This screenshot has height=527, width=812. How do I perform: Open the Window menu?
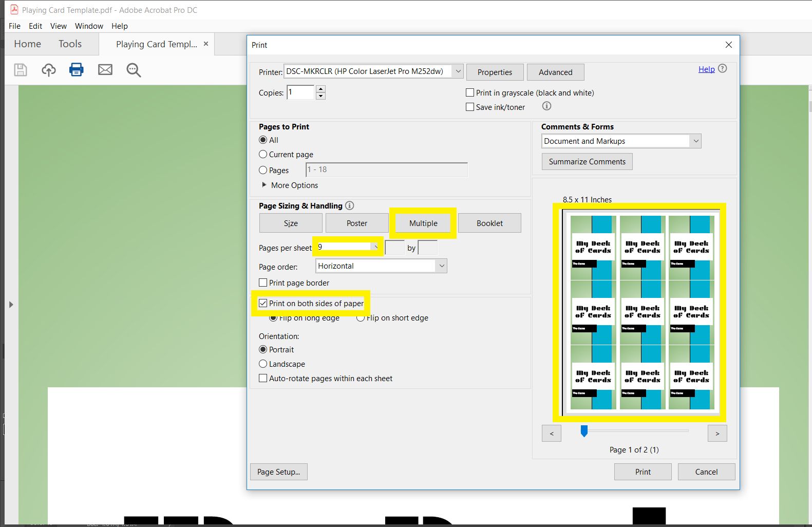(89, 26)
